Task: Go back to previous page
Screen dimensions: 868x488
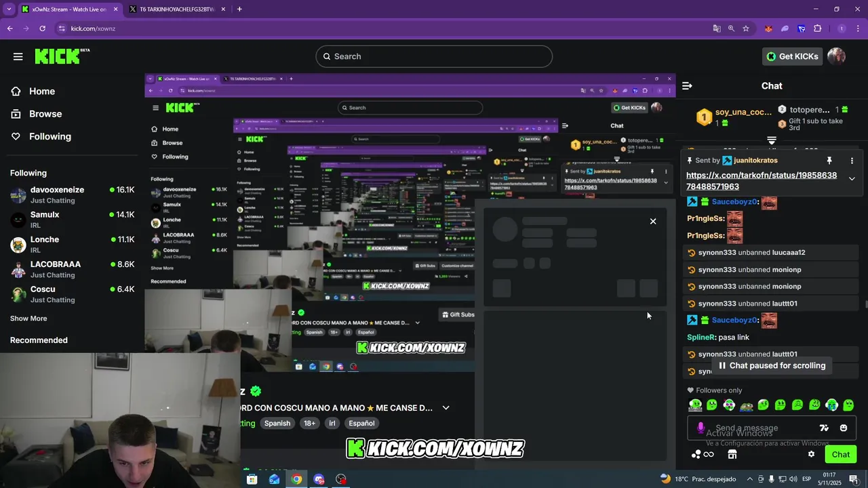Action: pyautogui.click(x=10, y=28)
